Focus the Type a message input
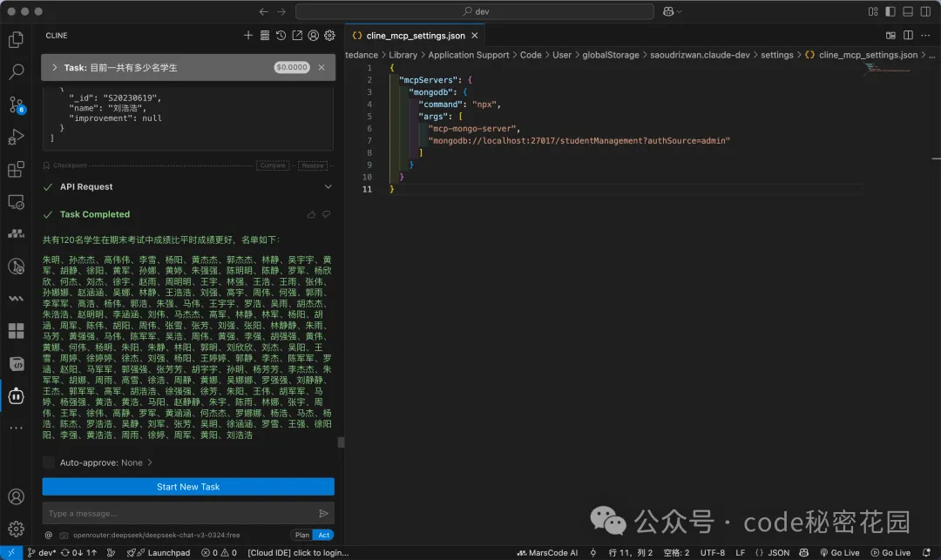This screenshot has height=560, width=941. click(x=179, y=513)
